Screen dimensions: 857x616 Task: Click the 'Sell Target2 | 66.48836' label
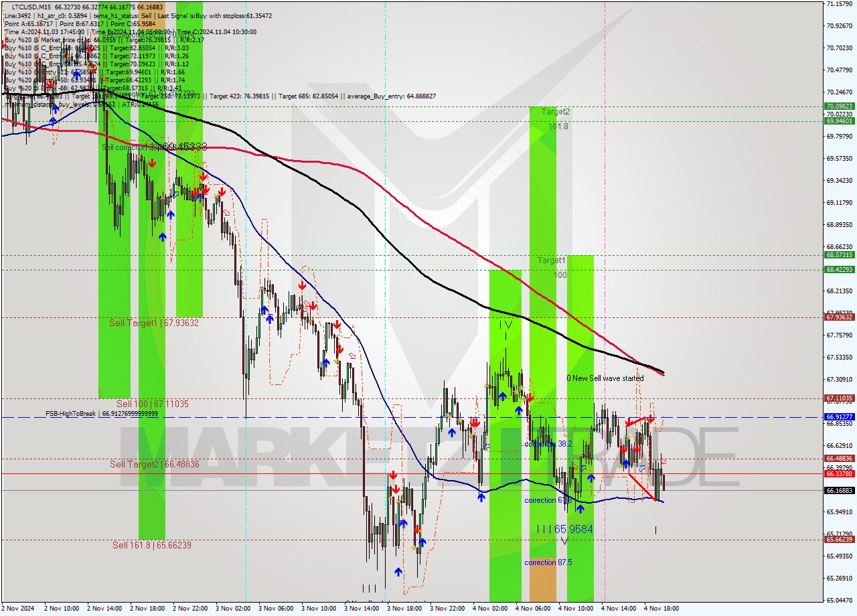155,463
